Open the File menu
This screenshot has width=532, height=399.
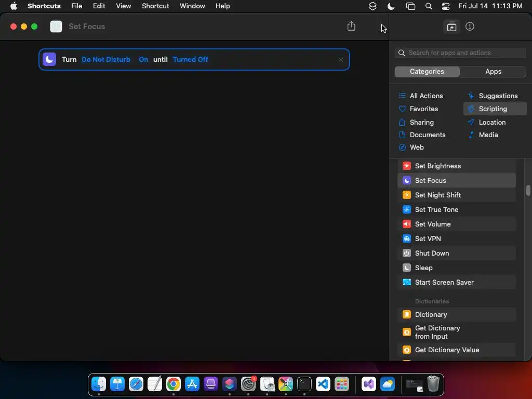tap(77, 6)
